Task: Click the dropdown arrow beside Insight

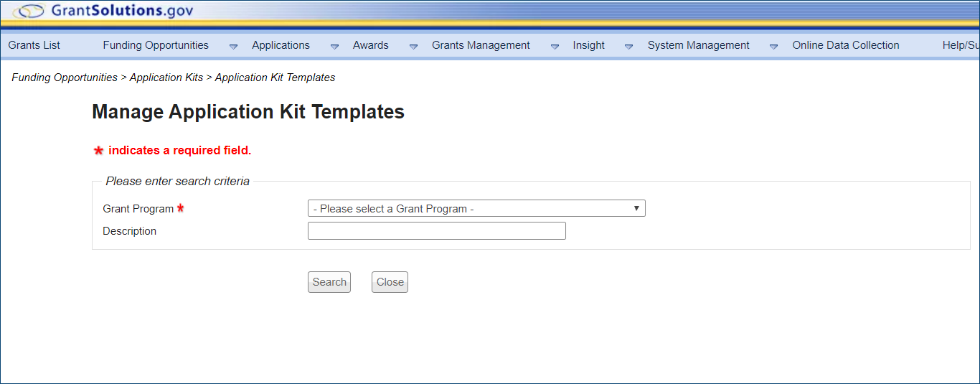Action: pos(628,47)
